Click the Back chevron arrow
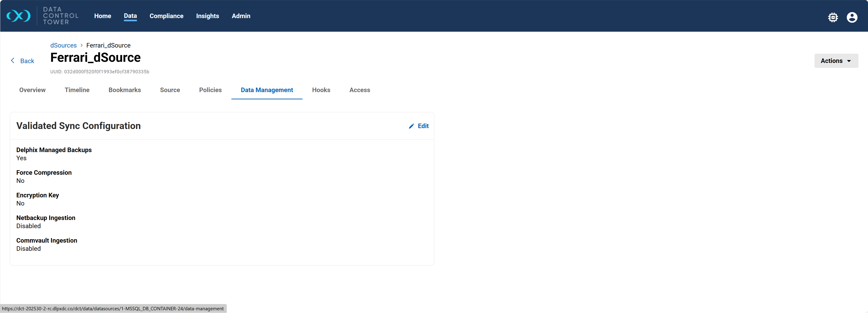Viewport: 868px width, 313px height. click(13, 61)
